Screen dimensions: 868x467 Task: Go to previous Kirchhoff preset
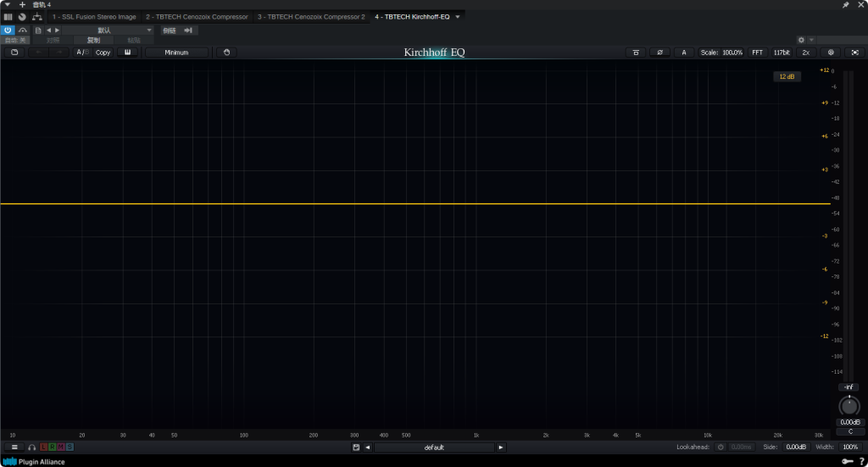[368, 447]
